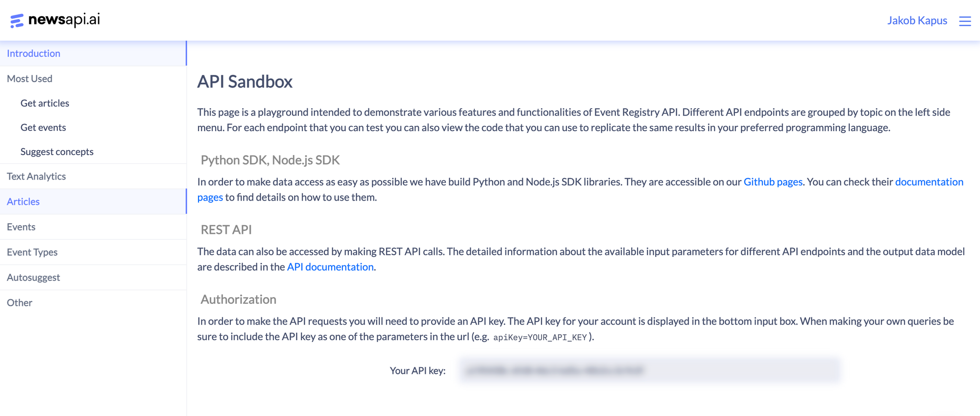This screenshot has height=416, width=980.
Task: Open the hamburger menu icon
Action: click(965, 21)
